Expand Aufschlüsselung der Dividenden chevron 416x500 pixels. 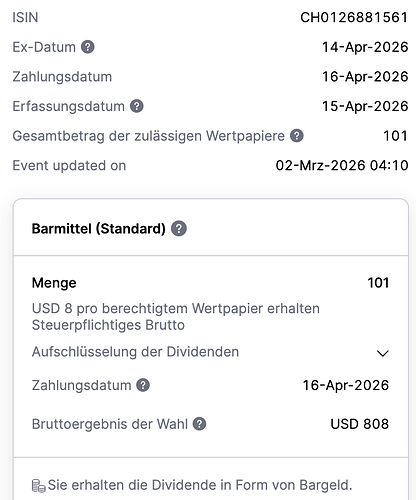(x=383, y=353)
